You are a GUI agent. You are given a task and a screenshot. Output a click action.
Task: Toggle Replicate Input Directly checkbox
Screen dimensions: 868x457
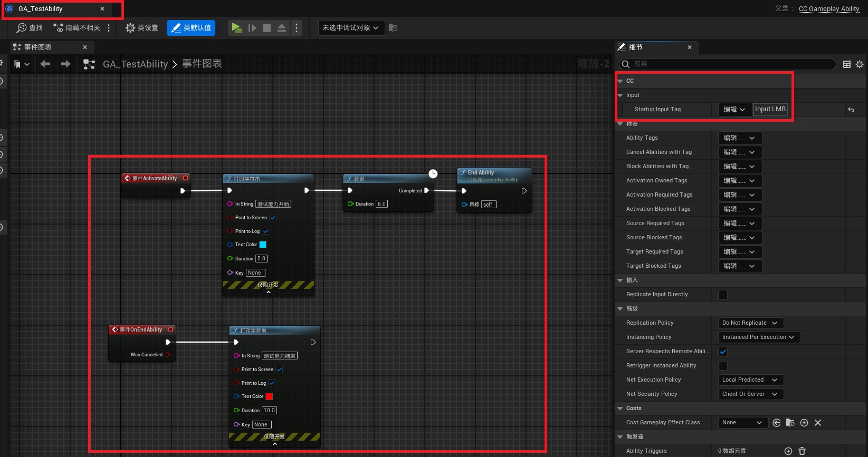pyautogui.click(x=723, y=295)
